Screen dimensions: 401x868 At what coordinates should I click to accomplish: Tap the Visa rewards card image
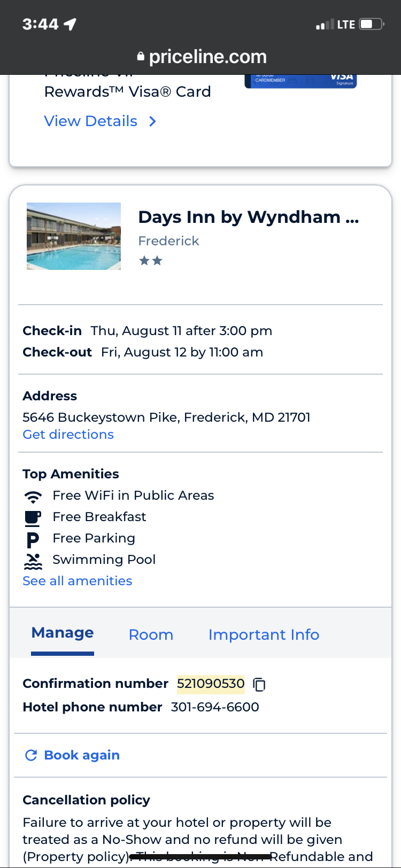click(x=300, y=81)
